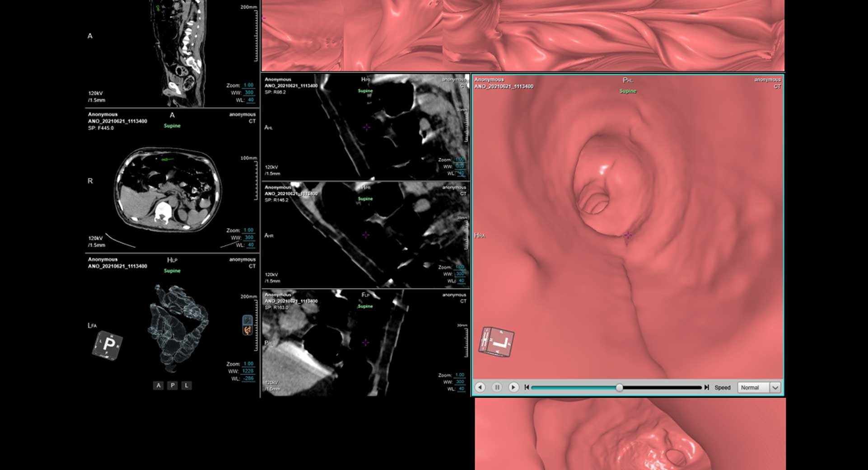Click the SP: R163.0 slice position text
The image size is (868, 470).
pyautogui.click(x=276, y=308)
